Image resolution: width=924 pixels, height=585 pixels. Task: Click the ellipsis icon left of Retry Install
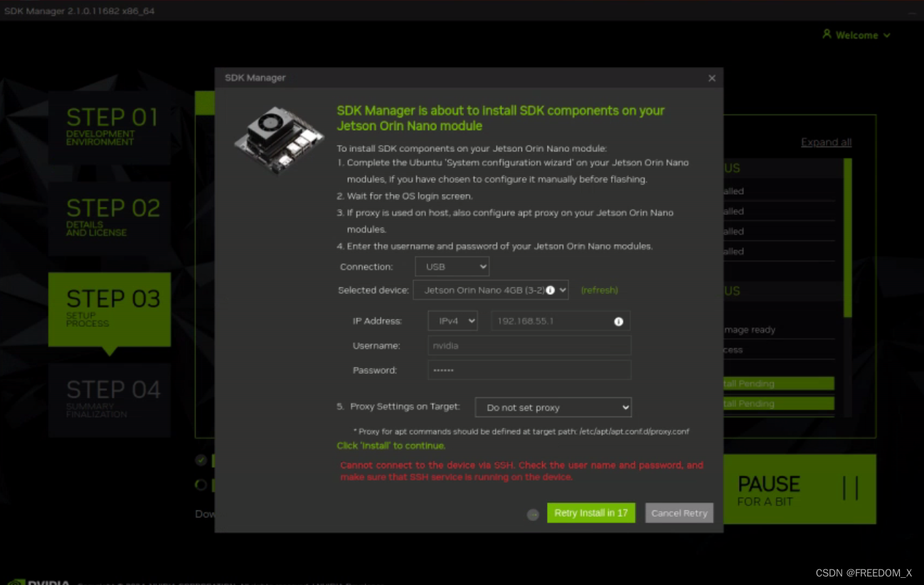tap(532, 513)
